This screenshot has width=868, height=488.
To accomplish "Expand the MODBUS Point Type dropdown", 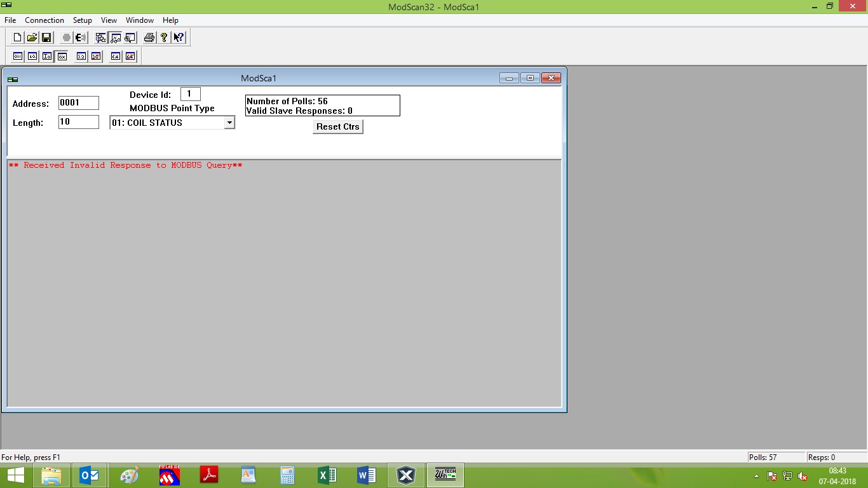I will (x=229, y=123).
